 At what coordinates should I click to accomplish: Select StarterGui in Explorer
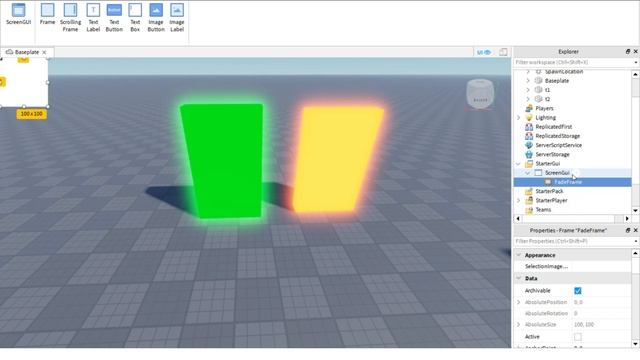point(547,164)
